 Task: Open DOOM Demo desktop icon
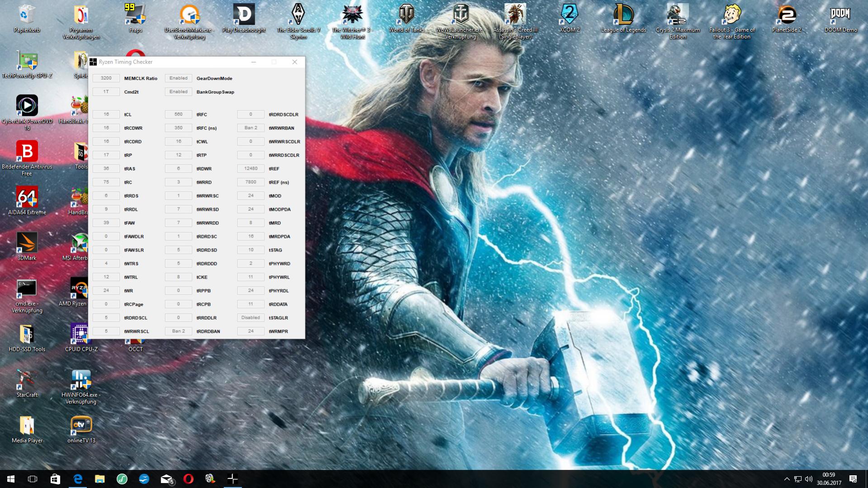[x=840, y=19]
